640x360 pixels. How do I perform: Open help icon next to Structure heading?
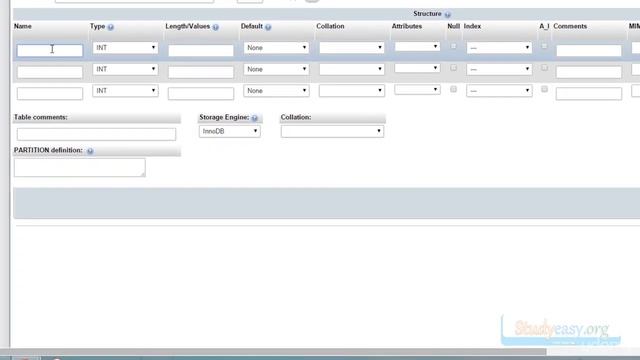pos(448,14)
